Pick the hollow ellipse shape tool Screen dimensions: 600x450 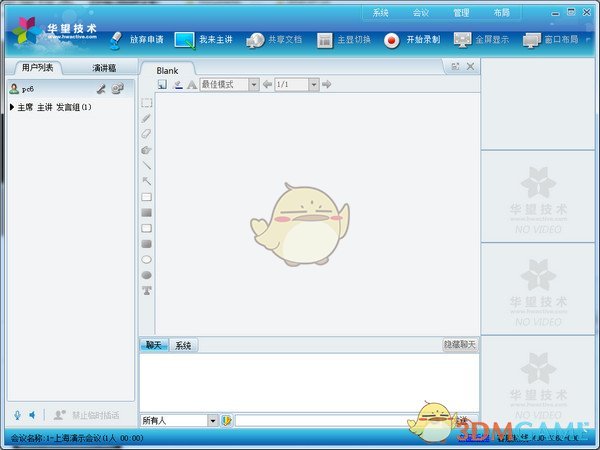pos(147,259)
